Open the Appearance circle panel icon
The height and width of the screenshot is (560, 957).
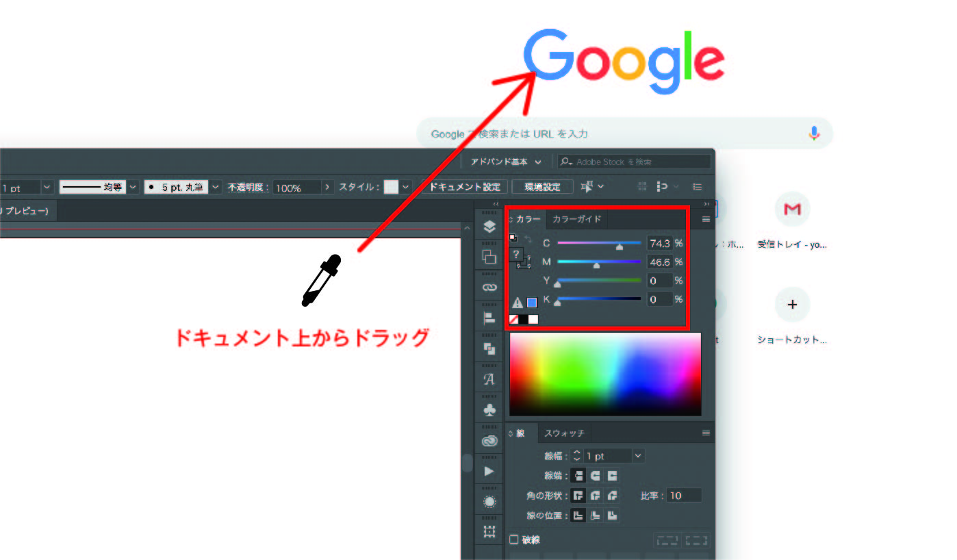[x=489, y=502]
